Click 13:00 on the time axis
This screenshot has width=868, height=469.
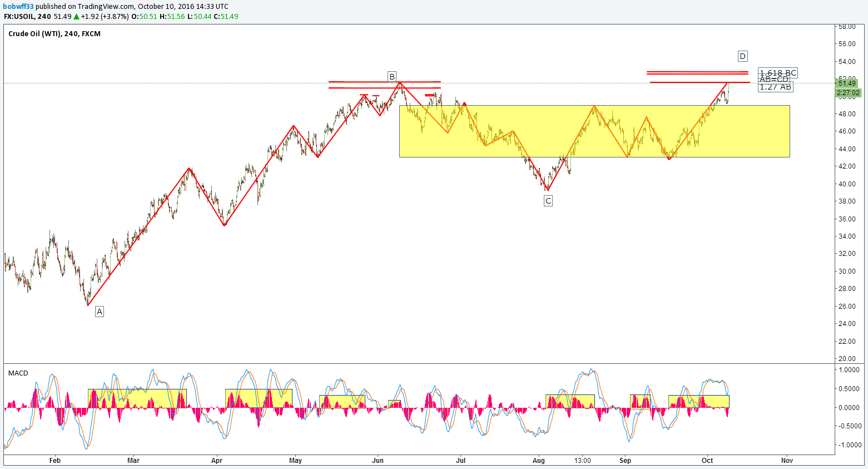coord(583,461)
